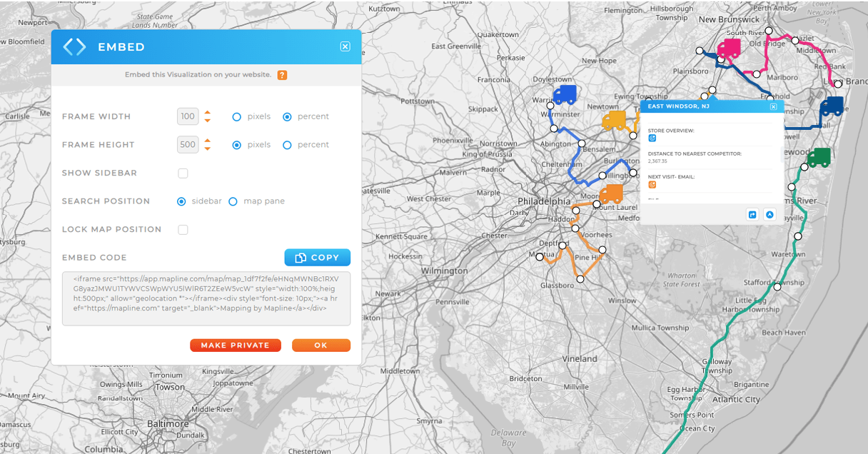Click the orange truck icon near Mount Laurel
Viewport: 868px width, 454px height.
[x=612, y=193]
